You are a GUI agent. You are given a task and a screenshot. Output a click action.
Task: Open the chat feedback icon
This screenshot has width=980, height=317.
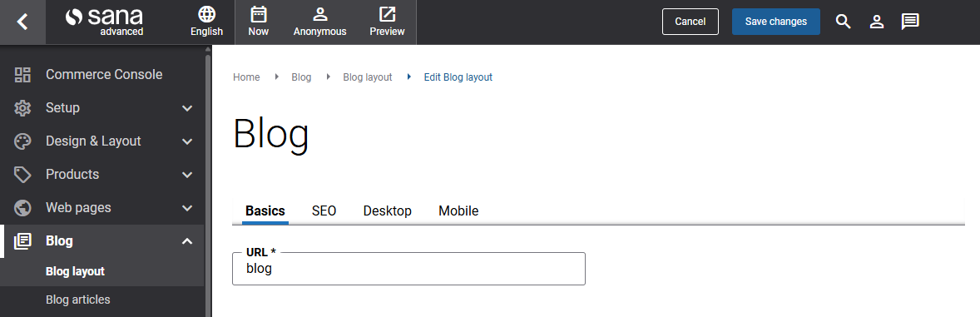coord(910,22)
